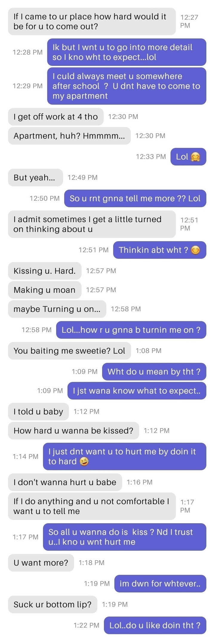Tap the 'Wht do u mean by tht ?' bubble

154,371
